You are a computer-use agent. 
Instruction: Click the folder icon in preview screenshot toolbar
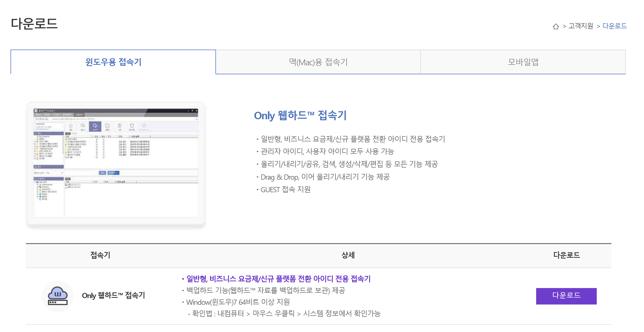(107, 126)
